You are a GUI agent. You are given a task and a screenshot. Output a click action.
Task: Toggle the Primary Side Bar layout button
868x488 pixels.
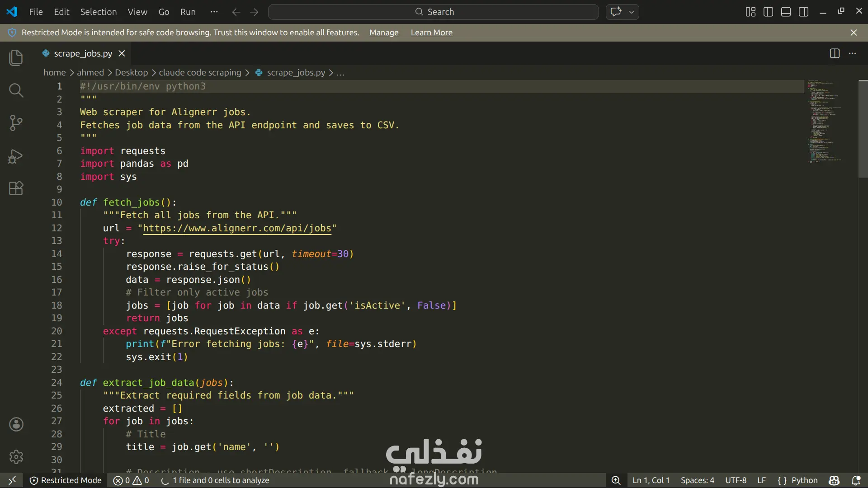pos(768,12)
